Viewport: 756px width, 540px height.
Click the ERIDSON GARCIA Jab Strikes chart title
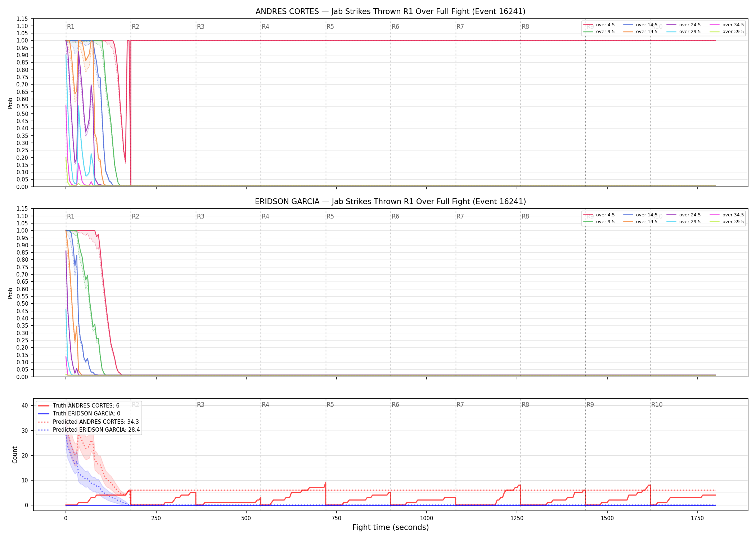click(x=390, y=202)
